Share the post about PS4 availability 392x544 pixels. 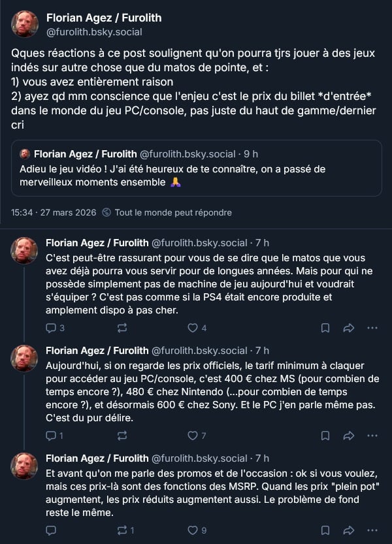(348, 328)
